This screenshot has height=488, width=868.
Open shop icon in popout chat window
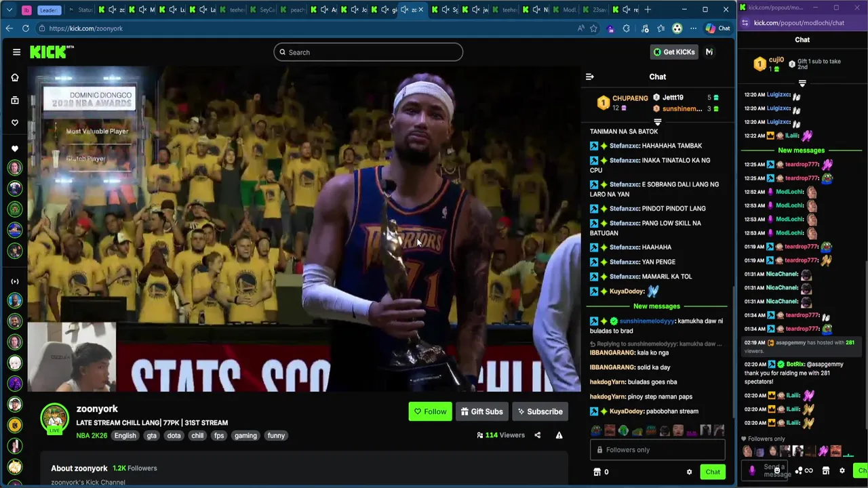point(826,470)
